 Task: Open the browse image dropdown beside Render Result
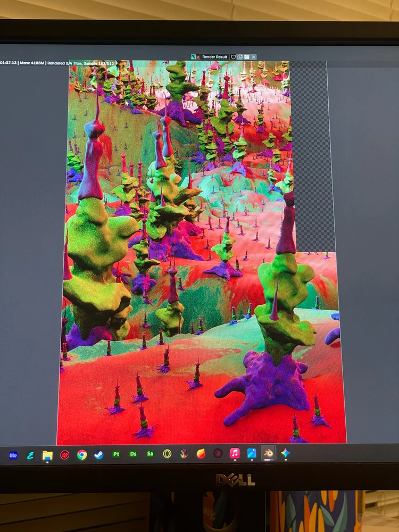(195, 57)
